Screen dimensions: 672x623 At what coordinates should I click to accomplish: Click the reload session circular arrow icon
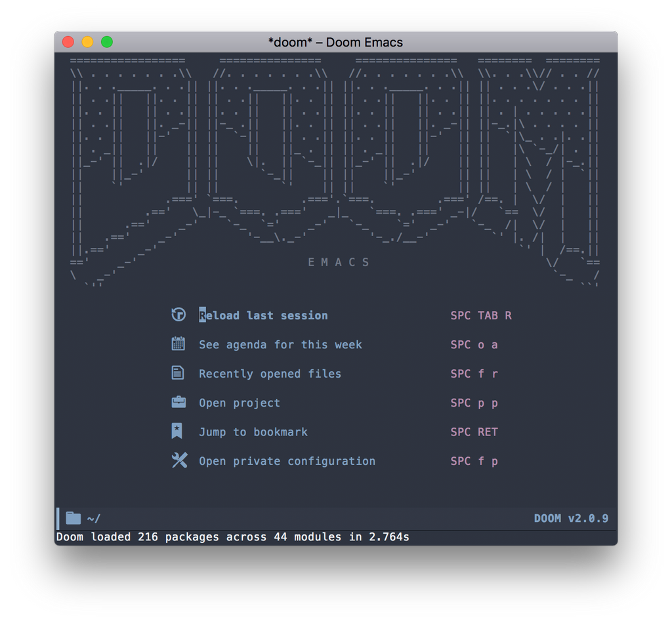pos(178,315)
